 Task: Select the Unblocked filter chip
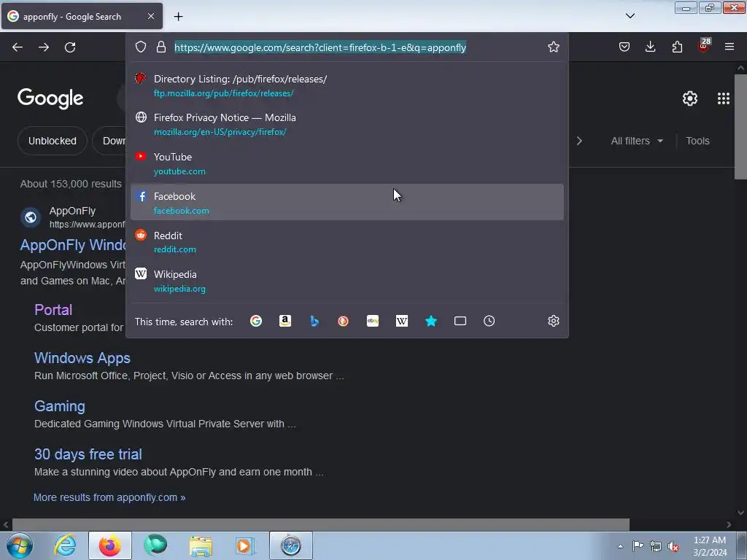(x=53, y=141)
